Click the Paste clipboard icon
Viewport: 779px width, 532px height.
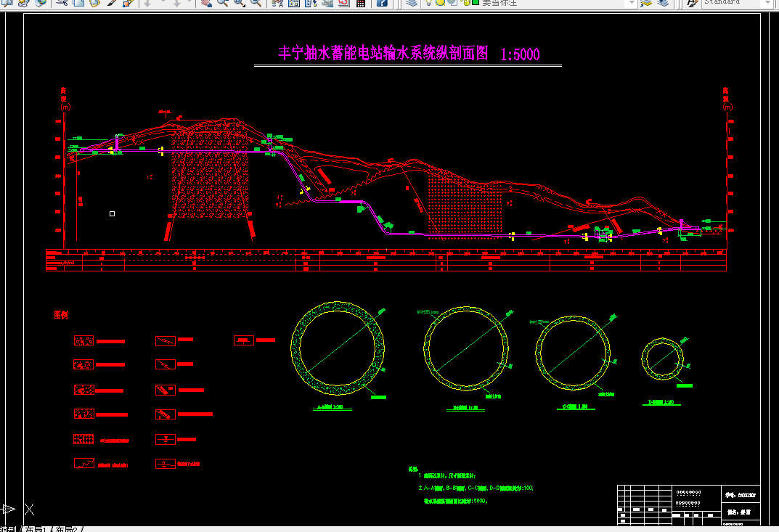[x=94, y=2]
